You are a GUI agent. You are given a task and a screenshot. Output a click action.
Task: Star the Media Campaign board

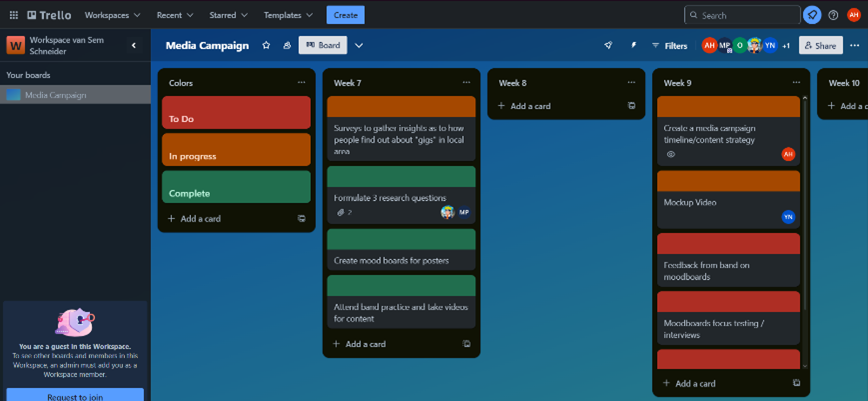266,45
